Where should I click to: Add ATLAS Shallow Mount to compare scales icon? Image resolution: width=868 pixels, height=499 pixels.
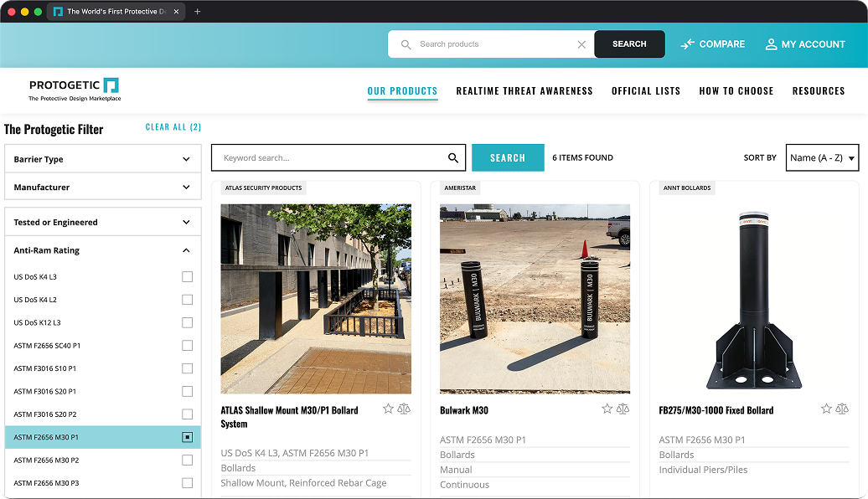point(404,409)
